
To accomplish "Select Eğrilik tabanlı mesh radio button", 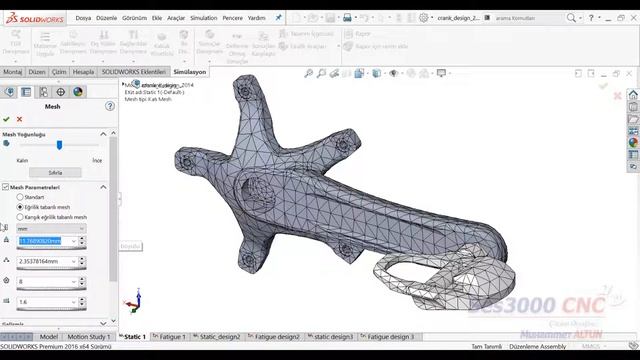I will 20,207.
